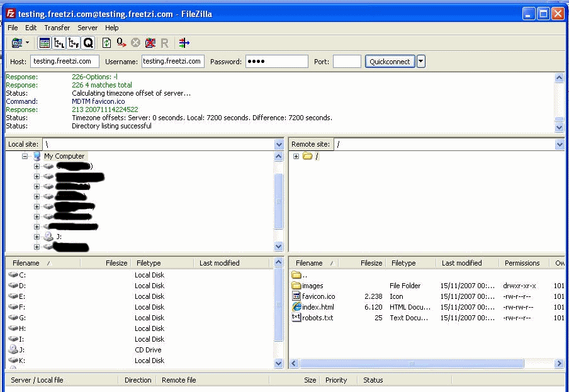Select the F: local disk icon
The image size is (569, 392).
[13, 307]
